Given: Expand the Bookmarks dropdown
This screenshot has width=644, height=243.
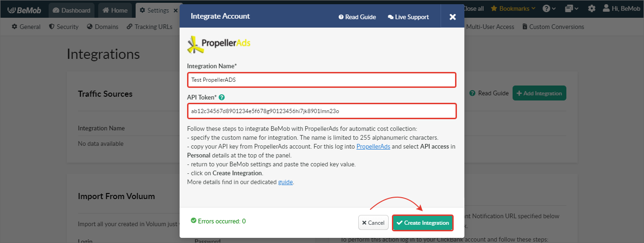Looking at the screenshot, I should [x=513, y=8].
